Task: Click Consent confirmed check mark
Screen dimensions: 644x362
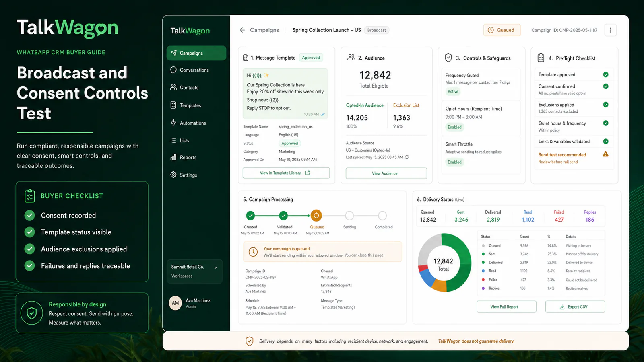Action: [x=606, y=86]
